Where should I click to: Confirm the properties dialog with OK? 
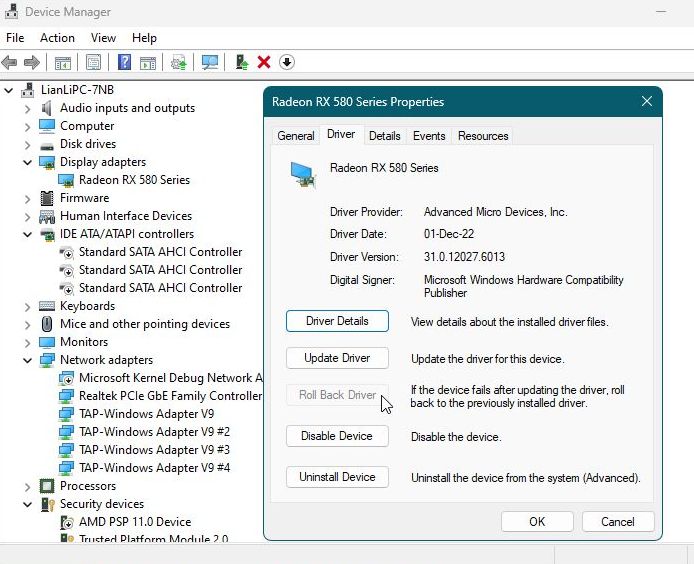[x=537, y=522]
